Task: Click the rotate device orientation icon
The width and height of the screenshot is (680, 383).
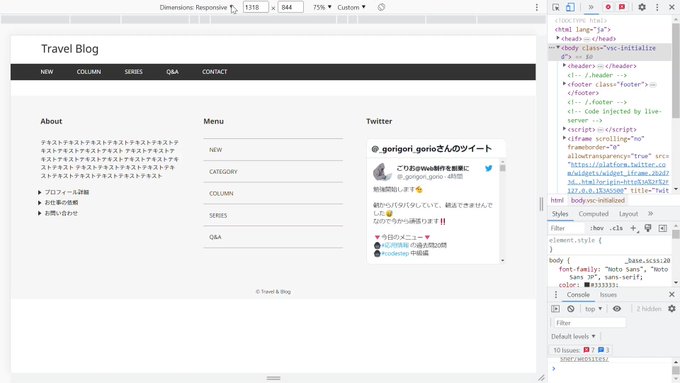Action: (x=381, y=7)
